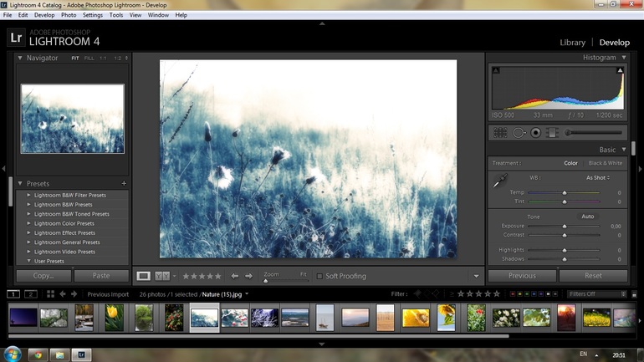
Task: Activate the Red Eye Correction tool
Action: pyautogui.click(x=536, y=133)
